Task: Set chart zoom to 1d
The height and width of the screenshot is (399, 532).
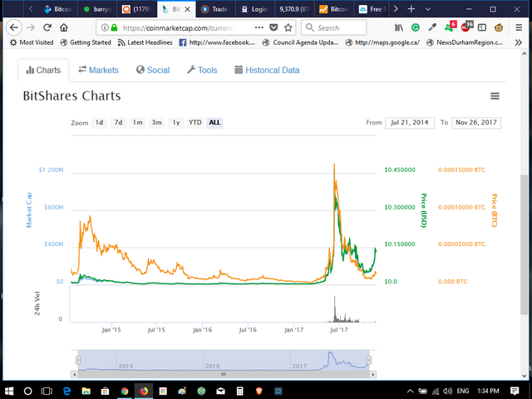Action: (x=99, y=122)
